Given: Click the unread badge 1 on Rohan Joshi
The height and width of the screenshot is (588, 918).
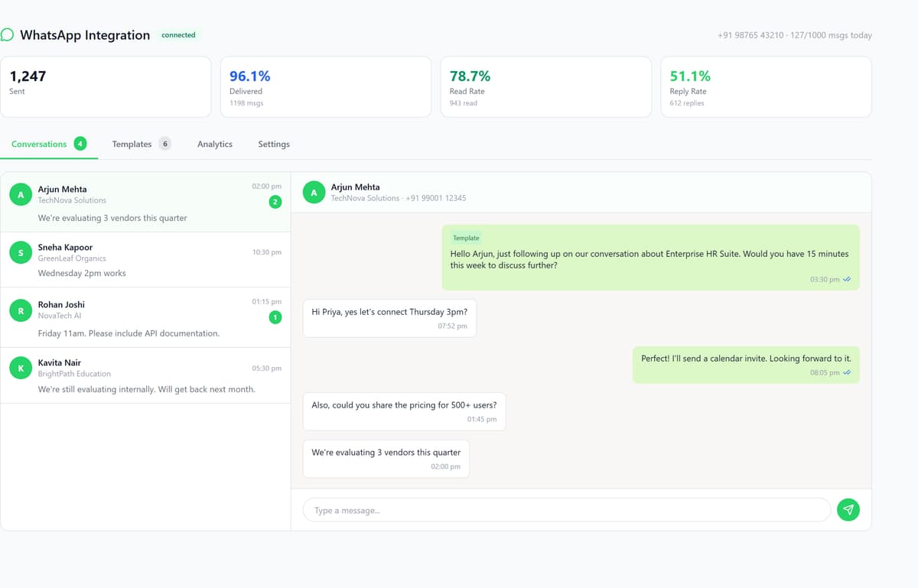Looking at the screenshot, I should click(275, 317).
